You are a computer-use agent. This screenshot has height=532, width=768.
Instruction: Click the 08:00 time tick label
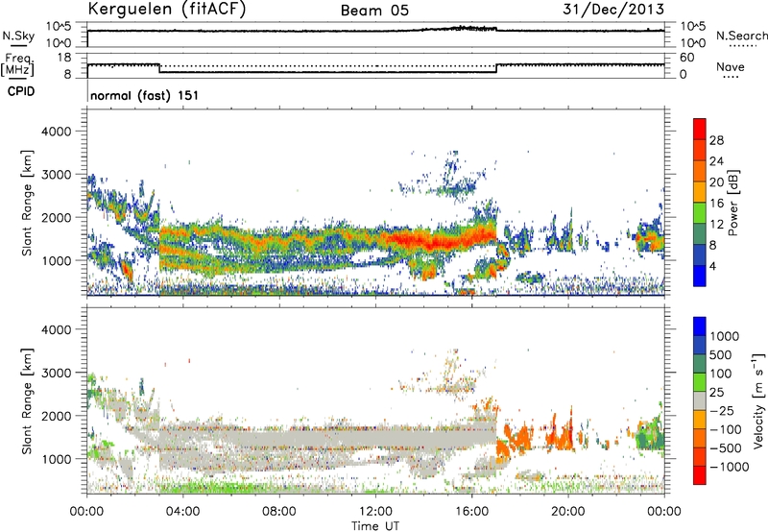(278, 512)
